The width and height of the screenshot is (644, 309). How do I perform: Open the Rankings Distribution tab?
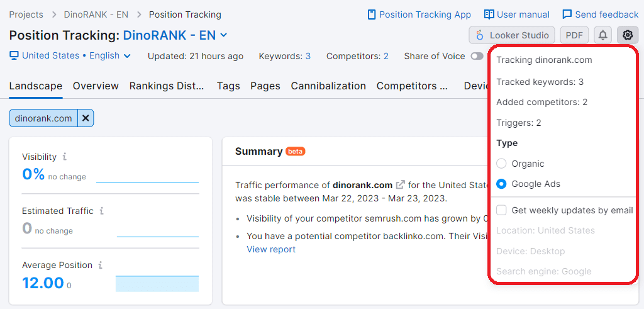[x=167, y=86]
